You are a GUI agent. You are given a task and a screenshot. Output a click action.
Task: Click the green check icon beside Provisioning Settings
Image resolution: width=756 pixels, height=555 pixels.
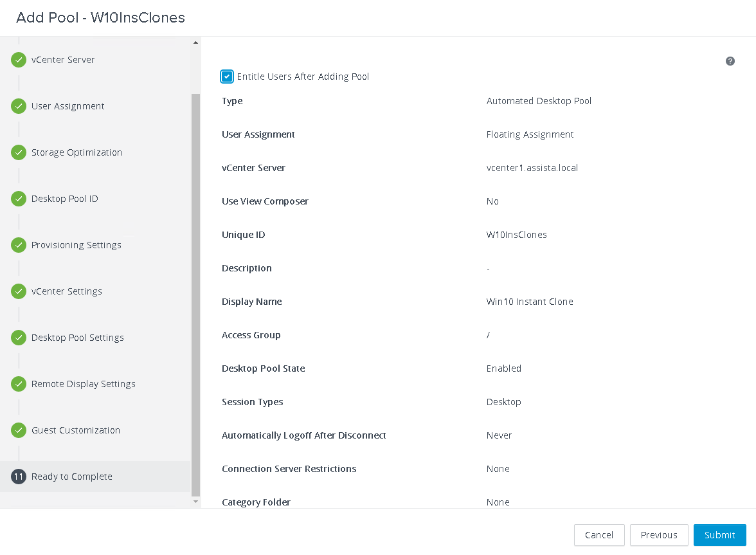coord(18,245)
